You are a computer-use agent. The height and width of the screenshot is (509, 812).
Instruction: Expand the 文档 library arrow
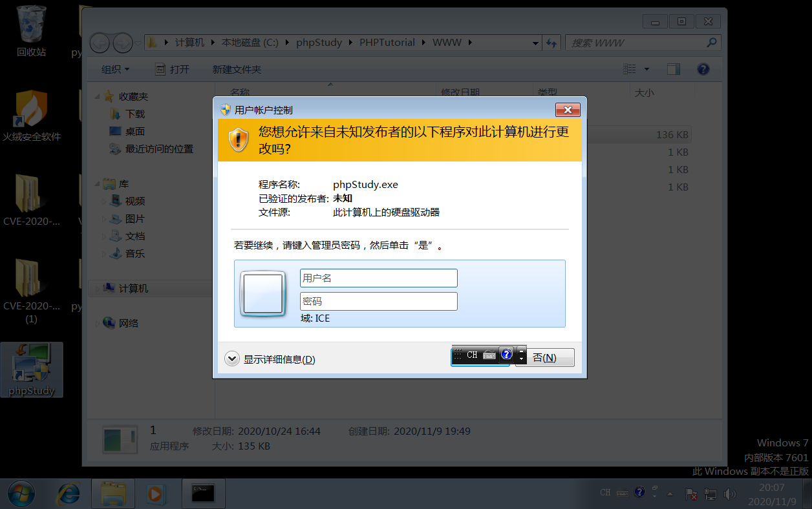(104, 236)
